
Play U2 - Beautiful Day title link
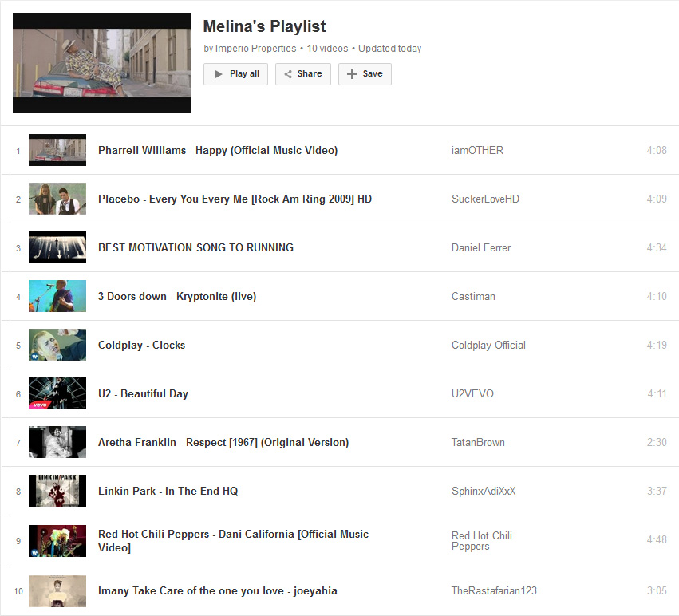click(143, 393)
